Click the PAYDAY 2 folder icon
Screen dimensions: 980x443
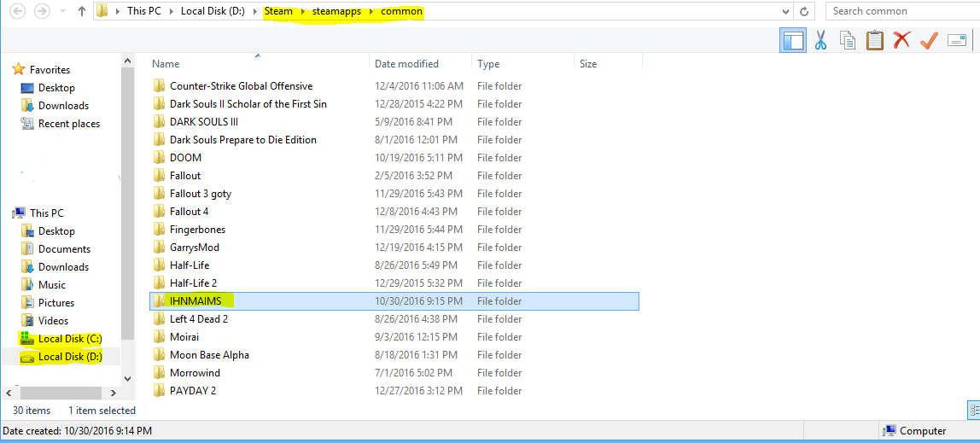point(160,391)
